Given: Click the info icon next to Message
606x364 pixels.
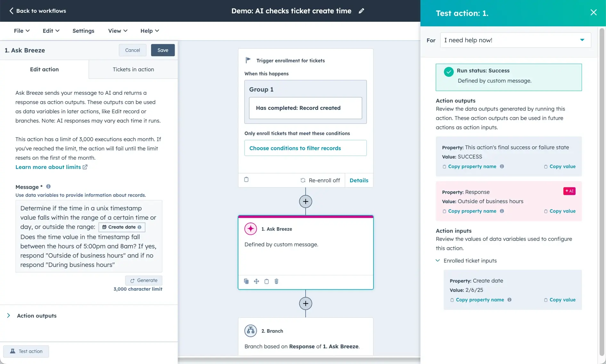Looking at the screenshot, I should pyautogui.click(x=48, y=186).
